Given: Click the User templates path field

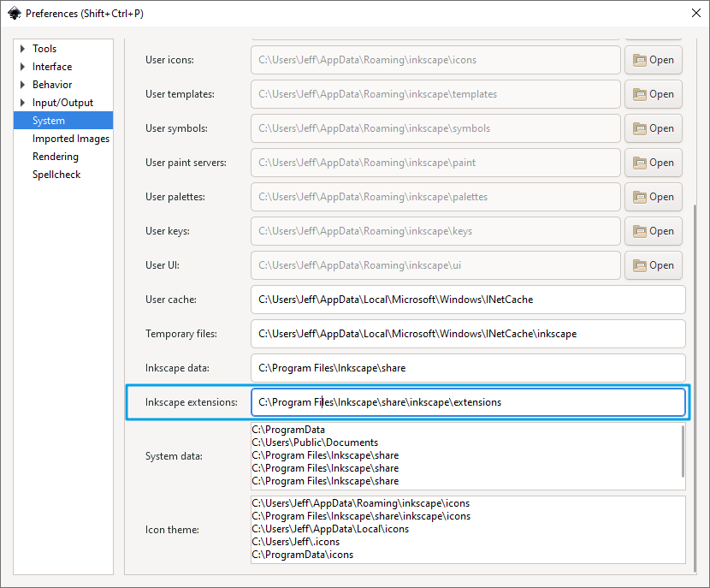Looking at the screenshot, I should [435, 94].
